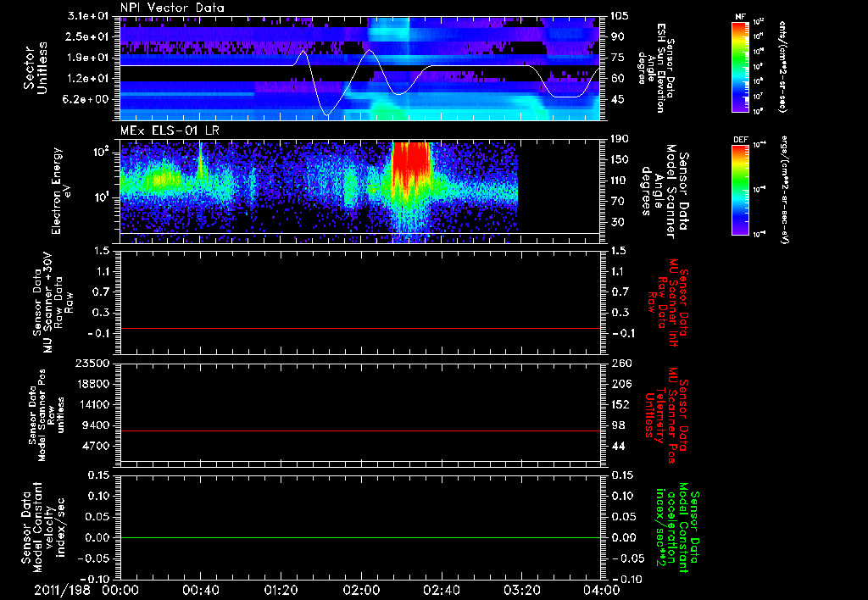Viewport: 868px width, 600px height.
Task: Click the NF color scale bar
Action: coord(741,67)
